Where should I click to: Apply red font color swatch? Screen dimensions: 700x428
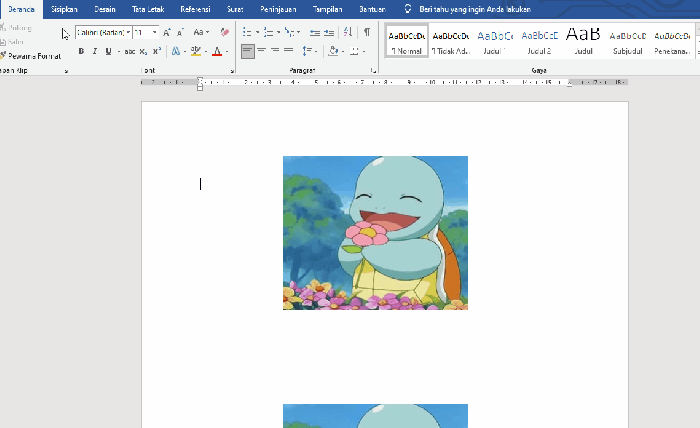coord(217,51)
